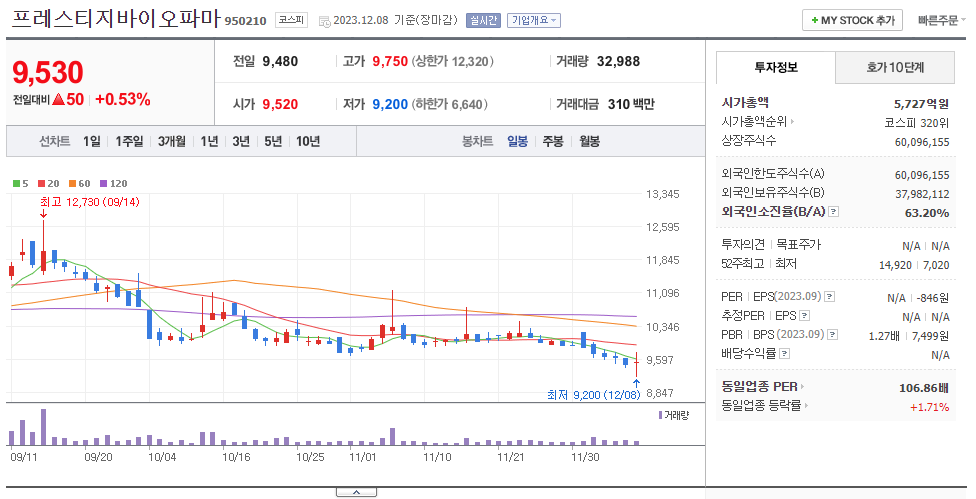Click the 120-day moving average purple swatch
This screenshot has width=976, height=499.
pos(104,184)
